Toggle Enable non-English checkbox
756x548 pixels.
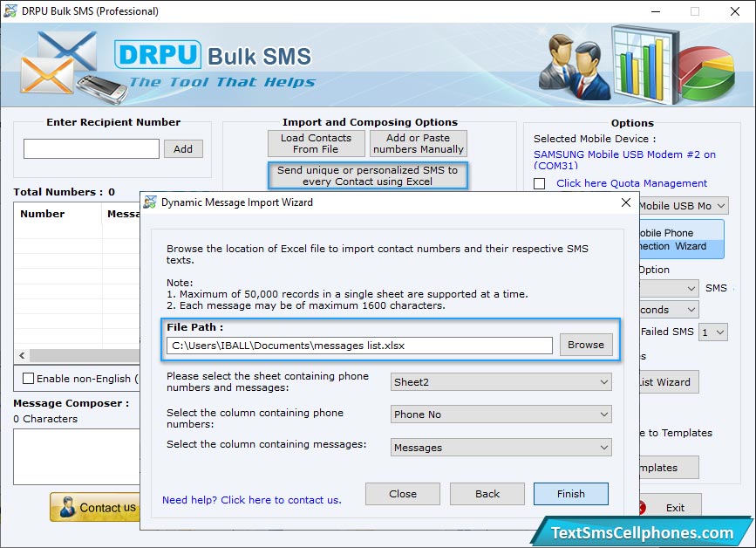tap(29, 378)
